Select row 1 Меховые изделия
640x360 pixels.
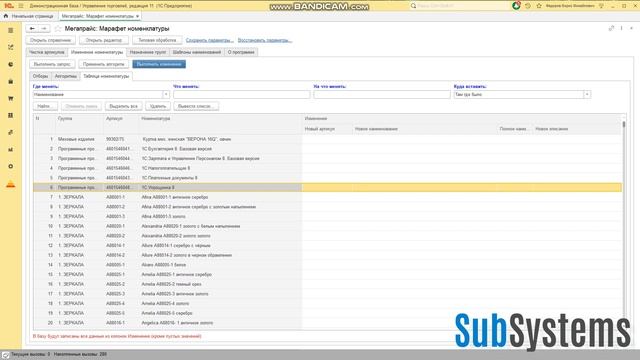click(x=327, y=139)
